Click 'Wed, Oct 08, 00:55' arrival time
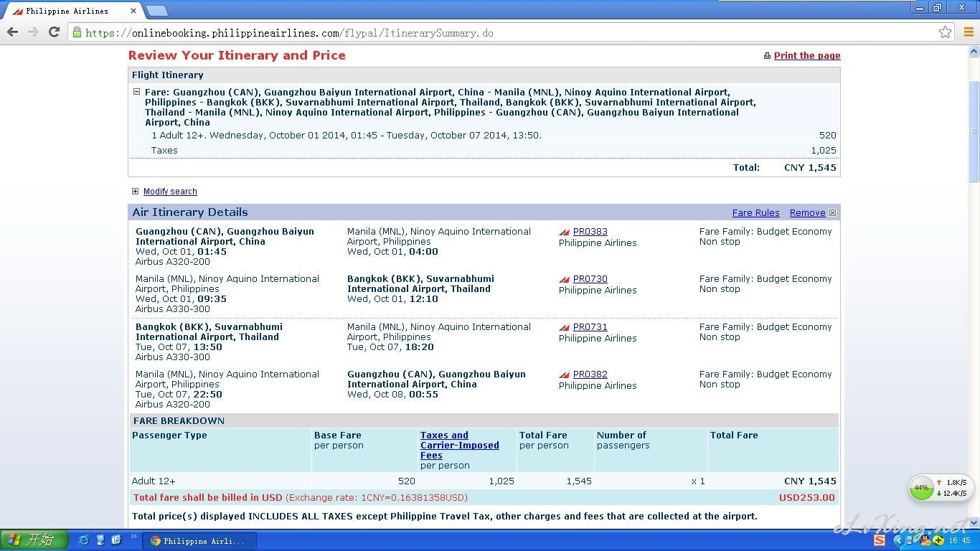 click(x=392, y=395)
